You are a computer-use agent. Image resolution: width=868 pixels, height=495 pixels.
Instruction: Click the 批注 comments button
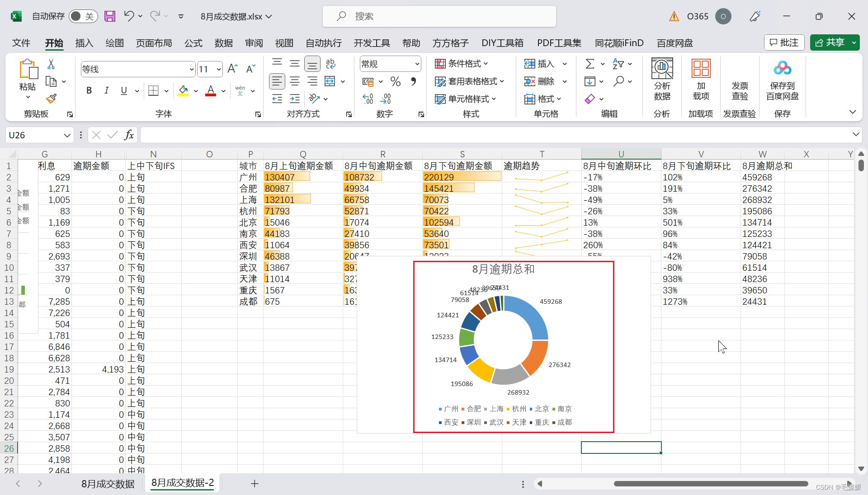784,42
